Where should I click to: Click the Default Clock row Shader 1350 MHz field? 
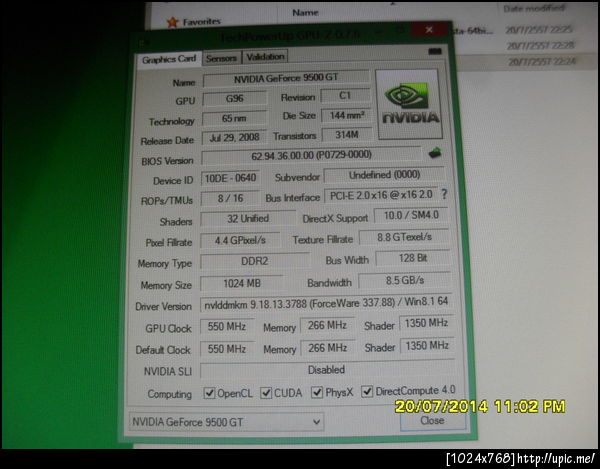(x=427, y=346)
